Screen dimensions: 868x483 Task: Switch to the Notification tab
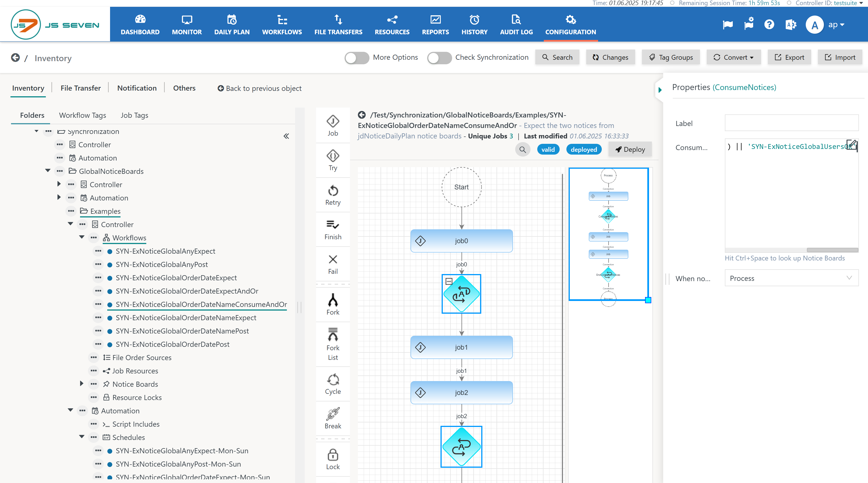tap(137, 88)
